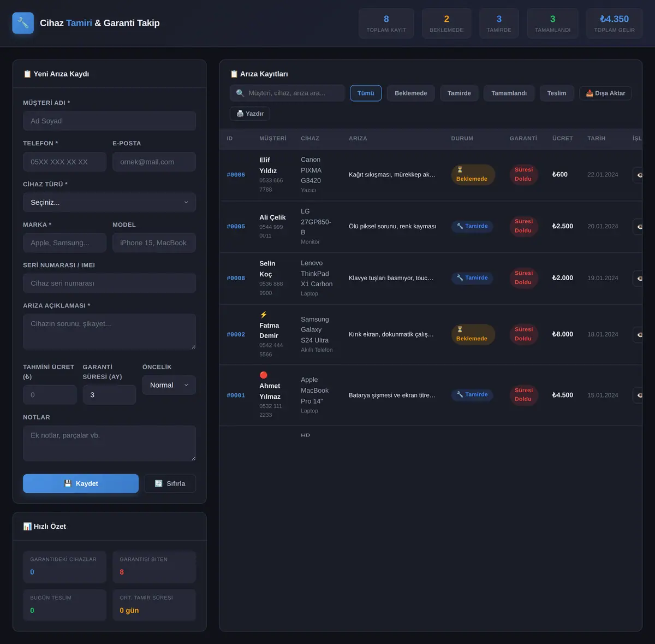Click the Toplam Kayıt stat card
Viewport: 655px width, 644px height.
point(386,23)
